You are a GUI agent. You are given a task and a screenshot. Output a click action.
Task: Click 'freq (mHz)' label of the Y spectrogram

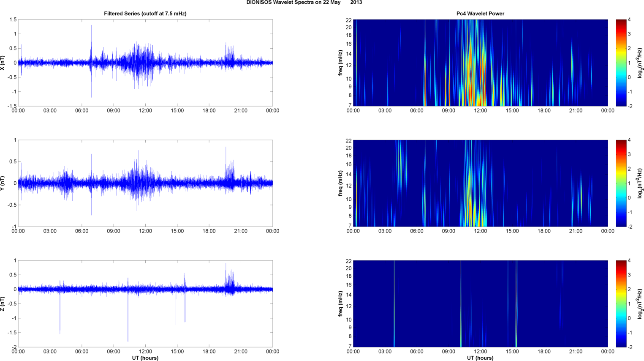click(x=340, y=183)
